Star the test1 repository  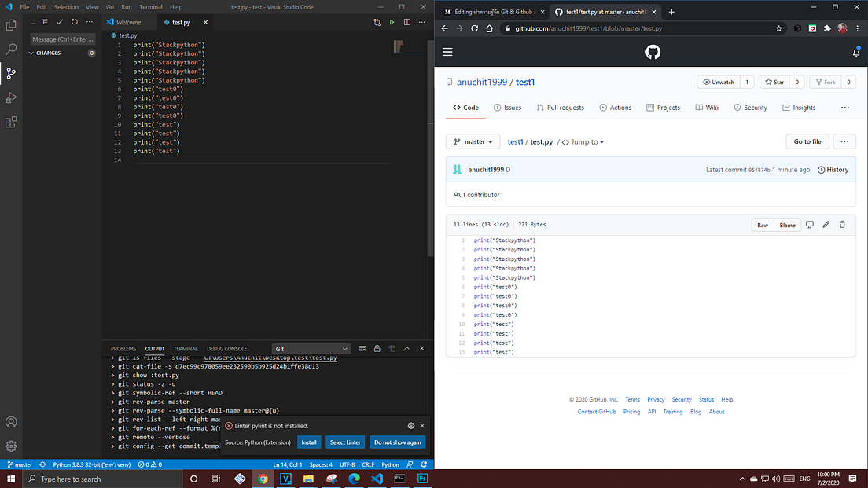point(774,81)
